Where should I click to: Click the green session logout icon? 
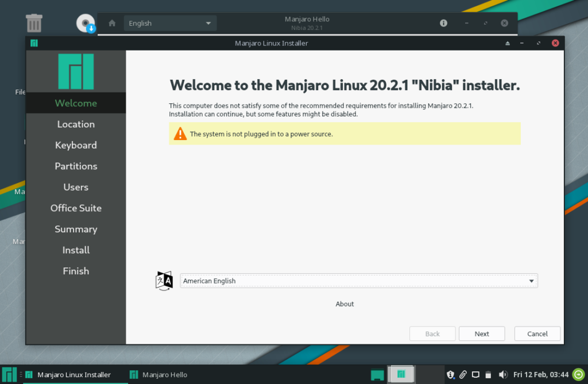click(x=579, y=374)
